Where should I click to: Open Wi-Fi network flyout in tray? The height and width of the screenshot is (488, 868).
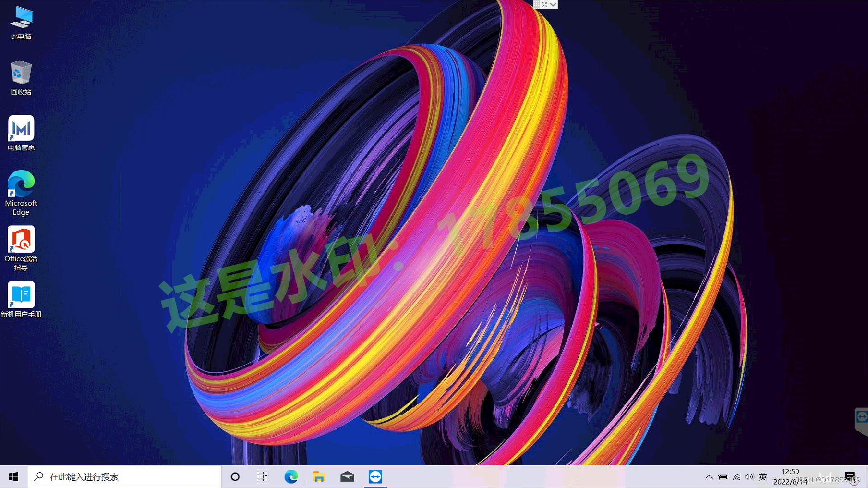(x=736, y=477)
